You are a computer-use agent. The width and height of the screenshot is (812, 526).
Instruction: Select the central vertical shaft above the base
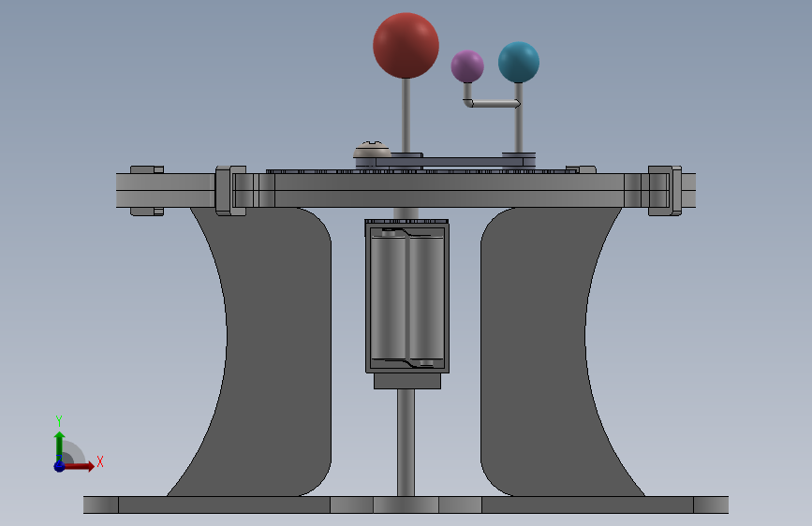tap(406, 443)
